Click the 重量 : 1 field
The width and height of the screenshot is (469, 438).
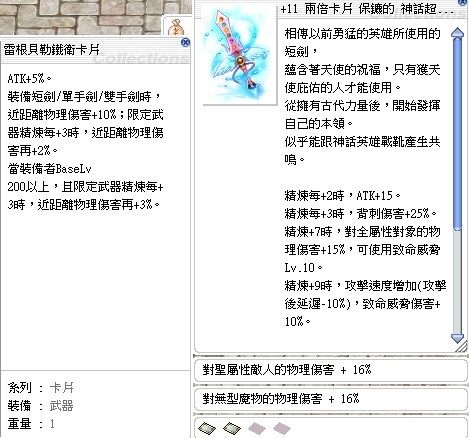pos(31,424)
